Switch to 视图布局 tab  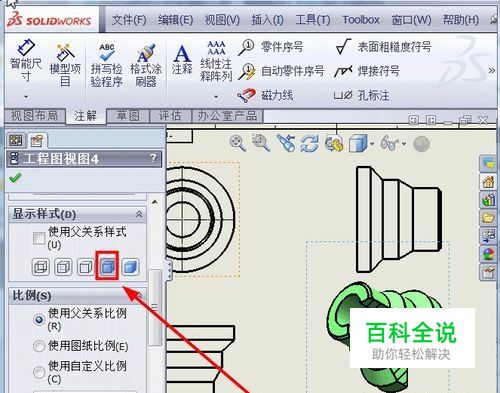coord(35,116)
